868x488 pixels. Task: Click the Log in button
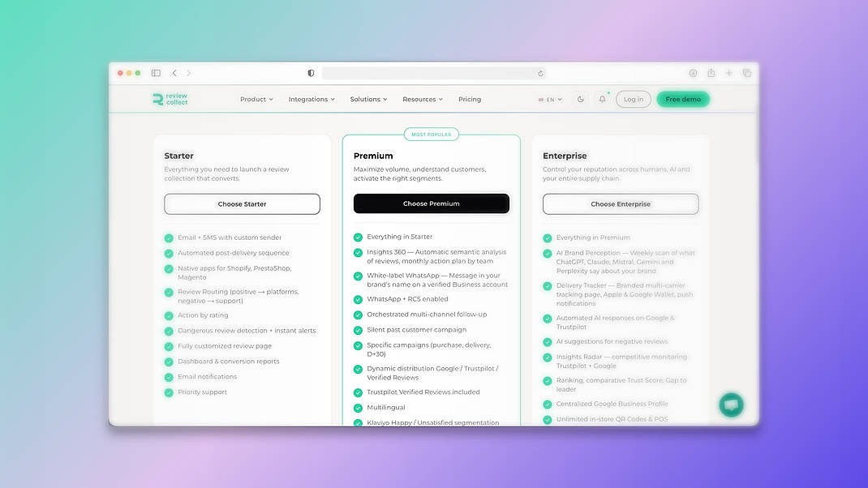coord(634,99)
